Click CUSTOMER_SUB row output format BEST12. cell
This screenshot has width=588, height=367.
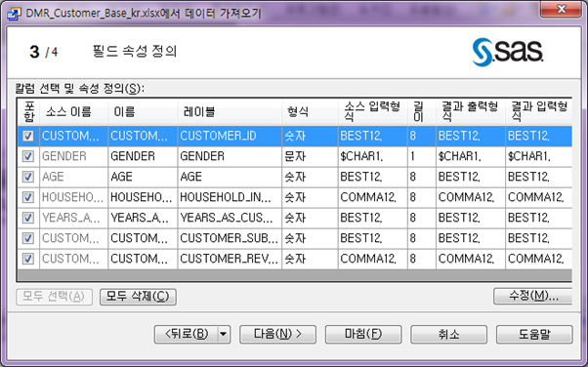point(471,238)
